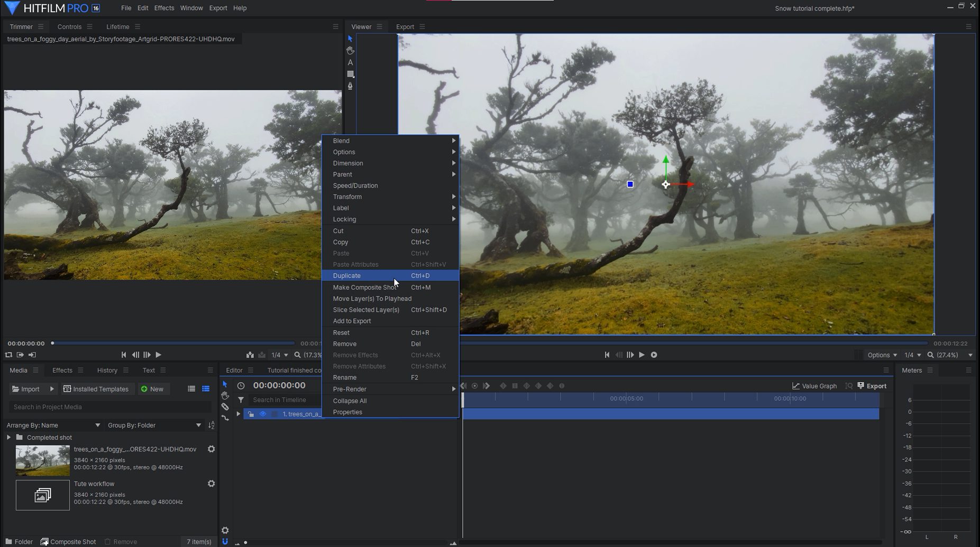Select the Selection tool in Editor timeline

pyautogui.click(x=225, y=384)
